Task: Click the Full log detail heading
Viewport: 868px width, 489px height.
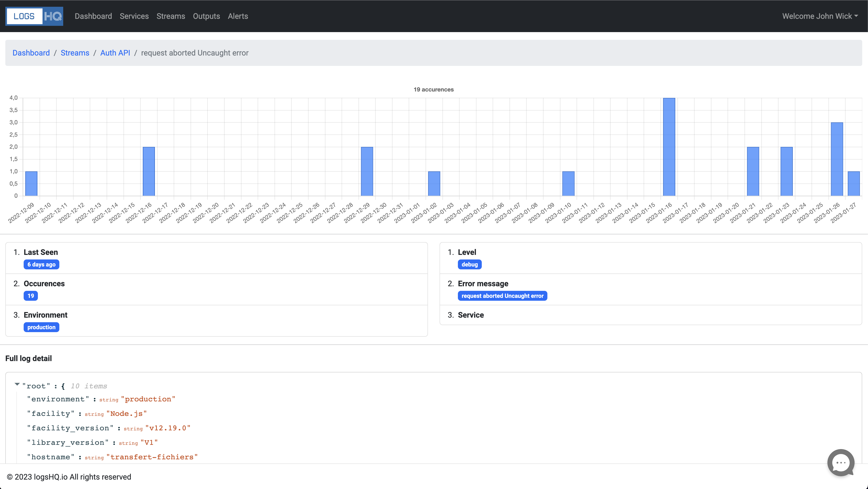Action: [29, 358]
